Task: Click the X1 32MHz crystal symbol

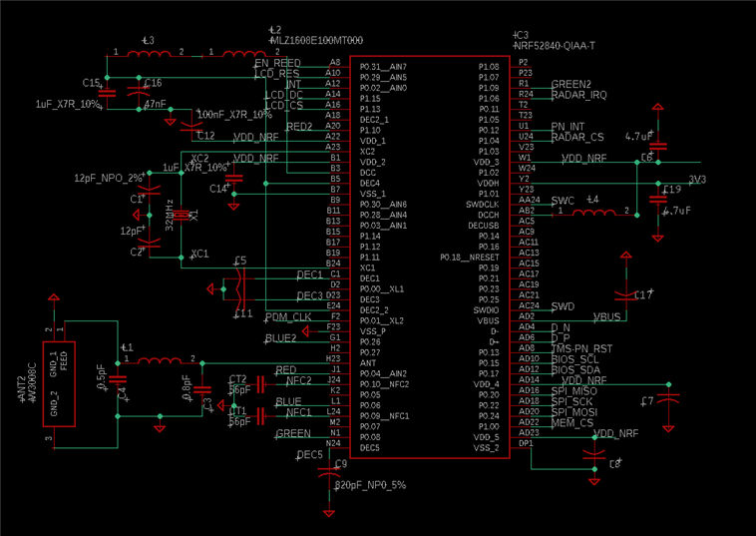Action: pos(182,215)
